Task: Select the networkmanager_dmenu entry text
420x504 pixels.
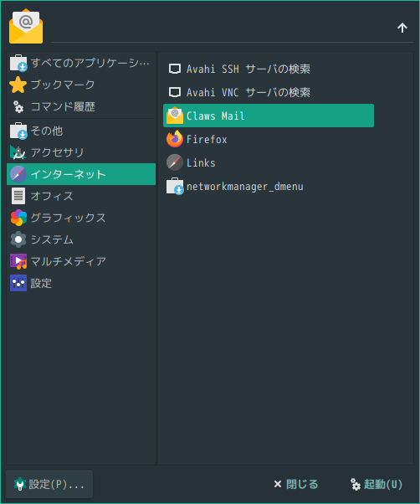Action: (x=245, y=187)
